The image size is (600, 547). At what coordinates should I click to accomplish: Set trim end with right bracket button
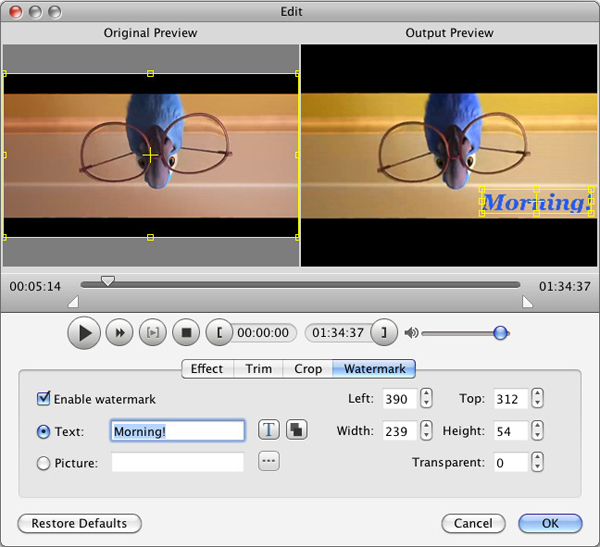point(384,333)
